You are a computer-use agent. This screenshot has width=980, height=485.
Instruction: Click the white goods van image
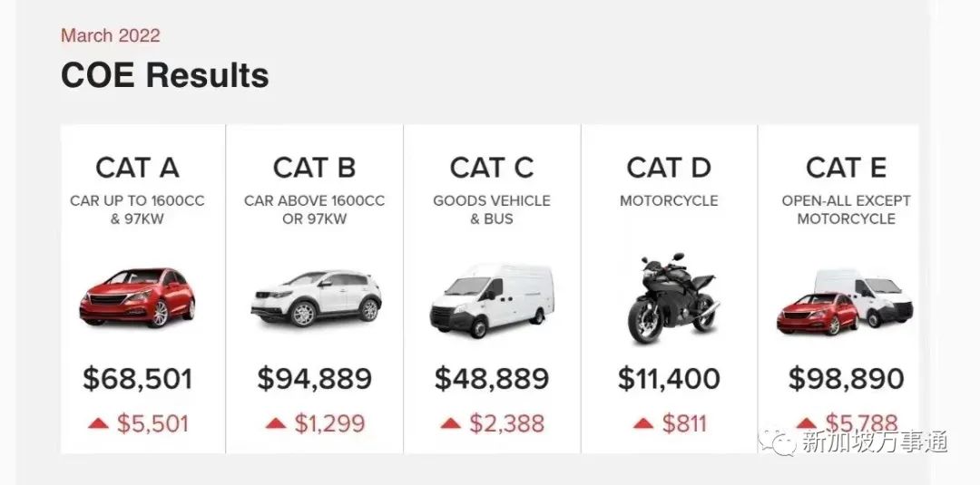[491, 299]
